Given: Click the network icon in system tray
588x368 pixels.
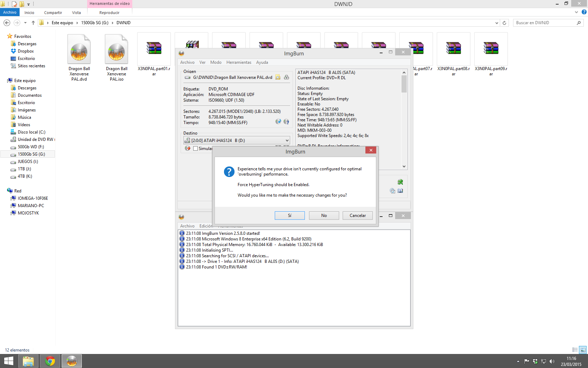Looking at the screenshot, I should [x=544, y=361].
